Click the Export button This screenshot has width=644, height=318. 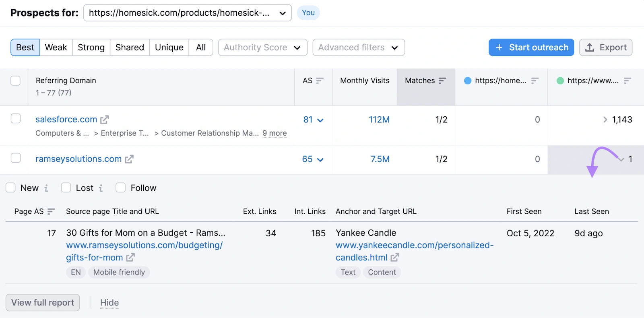tap(606, 47)
